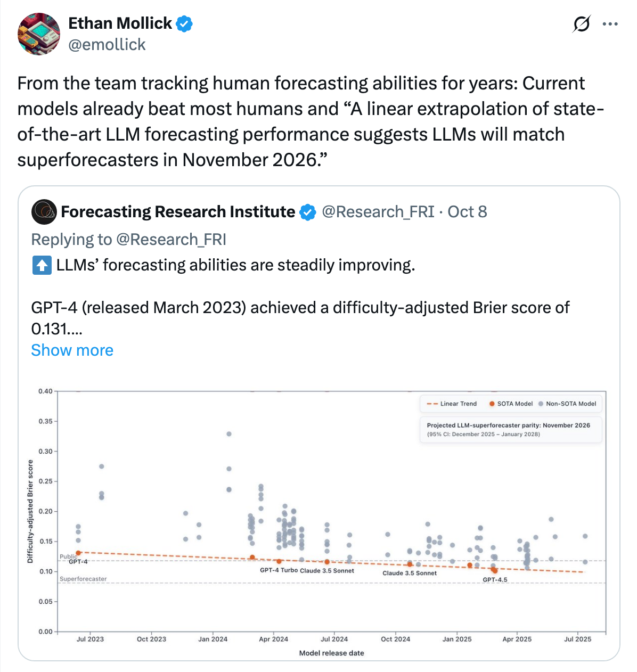Open the Oct 8 timestamp link
The width and height of the screenshot is (637, 672).
(x=467, y=212)
